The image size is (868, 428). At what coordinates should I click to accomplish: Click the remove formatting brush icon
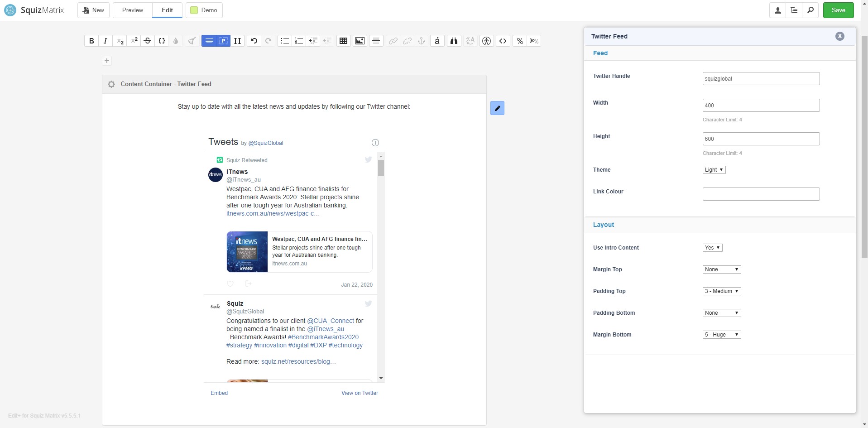pyautogui.click(x=192, y=41)
